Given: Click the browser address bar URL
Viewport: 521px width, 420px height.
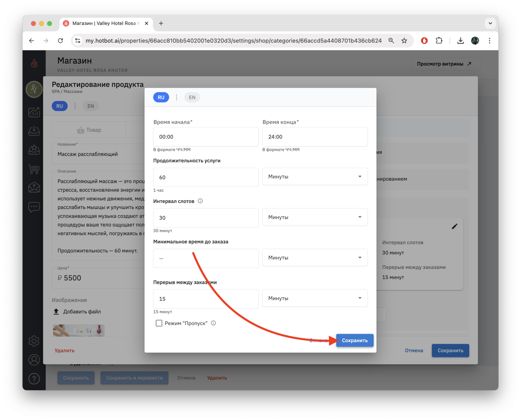Looking at the screenshot, I should coord(234,41).
